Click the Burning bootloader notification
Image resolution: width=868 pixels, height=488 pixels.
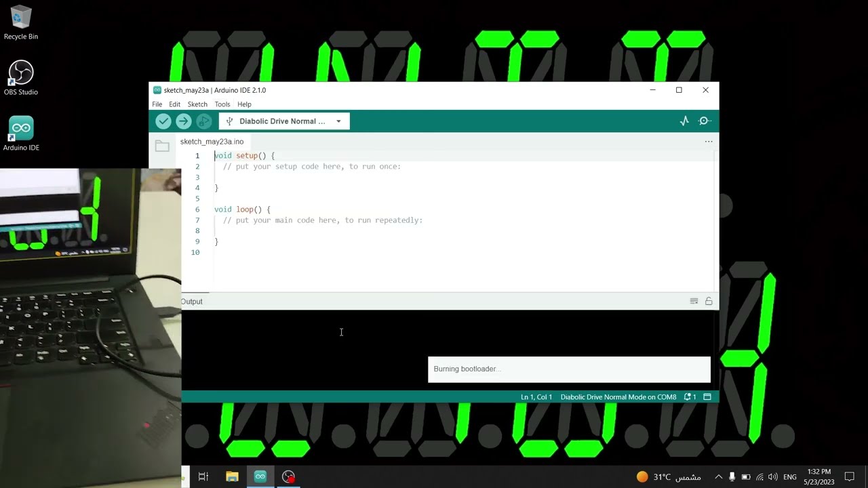pyautogui.click(x=569, y=369)
